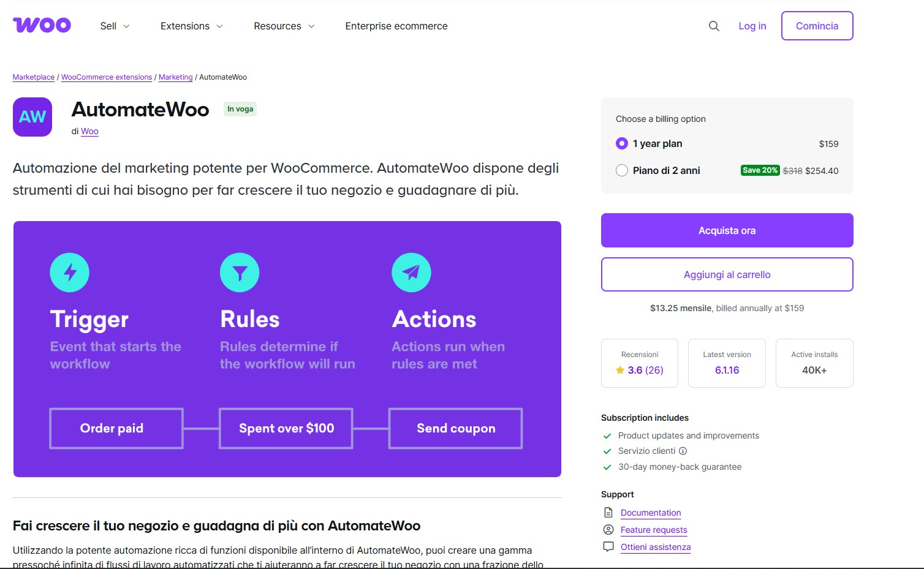Click the Log in link
The image size is (924, 569).
(x=752, y=26)
